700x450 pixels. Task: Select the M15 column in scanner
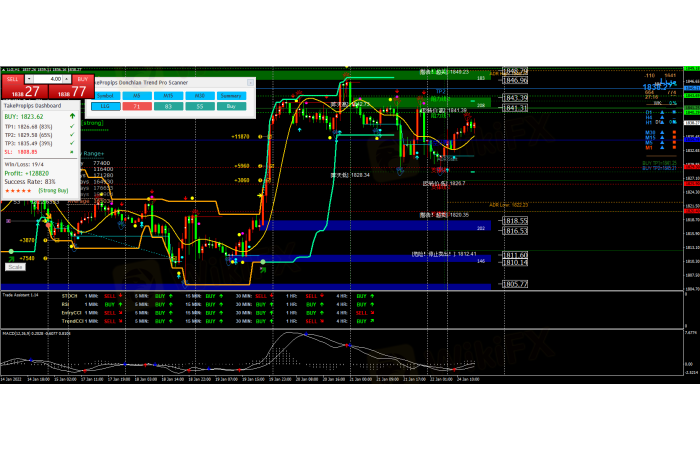coord(169,95)
